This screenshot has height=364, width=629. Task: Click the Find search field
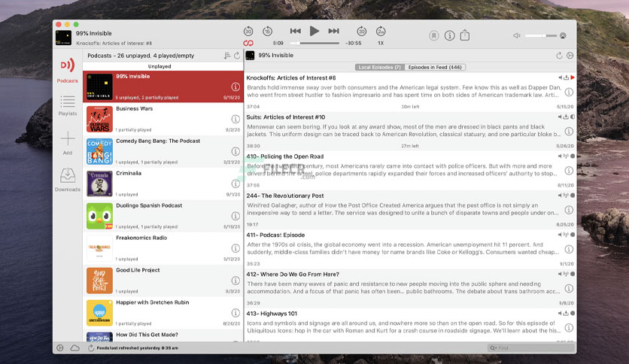[x=531, y=348]
